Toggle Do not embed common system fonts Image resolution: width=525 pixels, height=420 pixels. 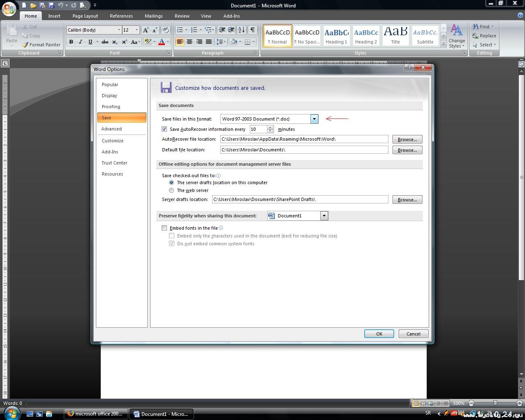pos(172,244)
